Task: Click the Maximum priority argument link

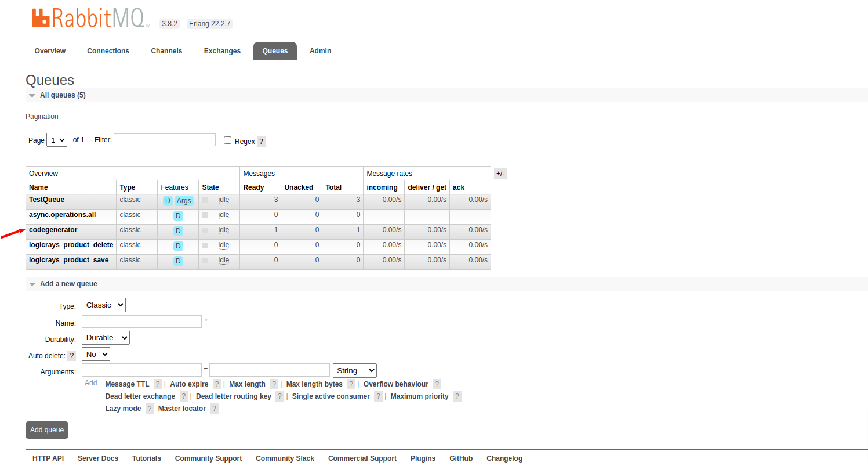Action: (419, 396)
